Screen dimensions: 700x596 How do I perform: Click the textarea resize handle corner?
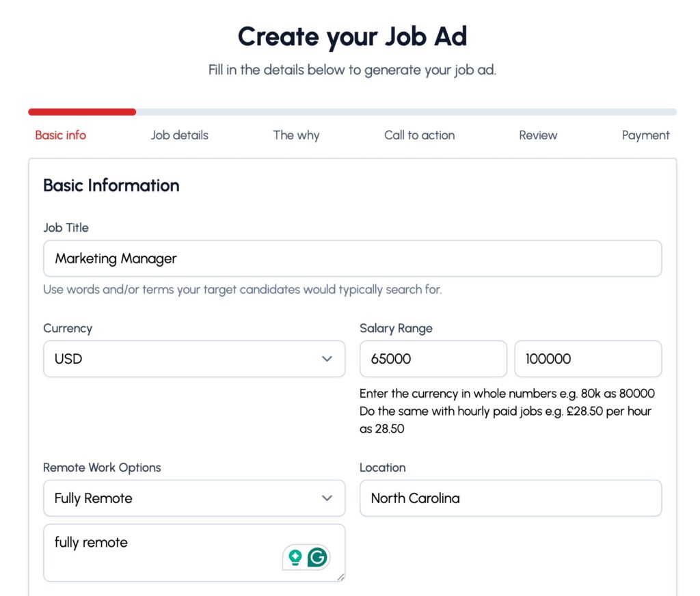pyautogui.click(x=340, y=577)
